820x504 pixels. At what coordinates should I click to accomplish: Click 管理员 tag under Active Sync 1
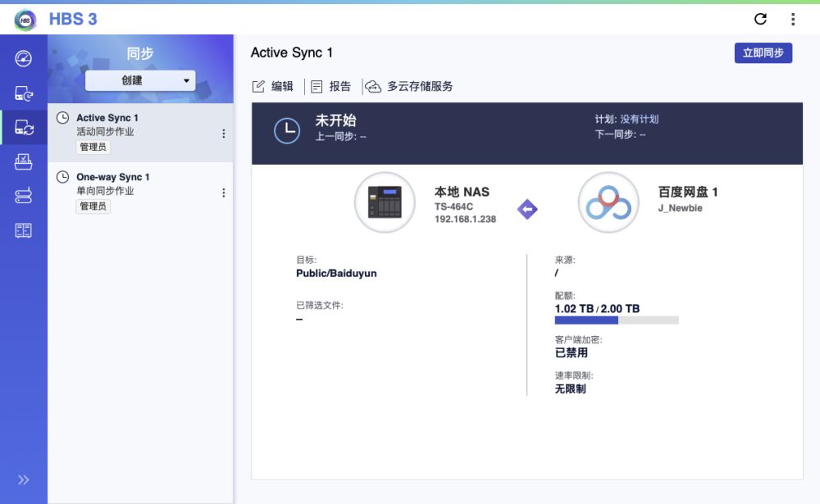click(x=93, y=147)
